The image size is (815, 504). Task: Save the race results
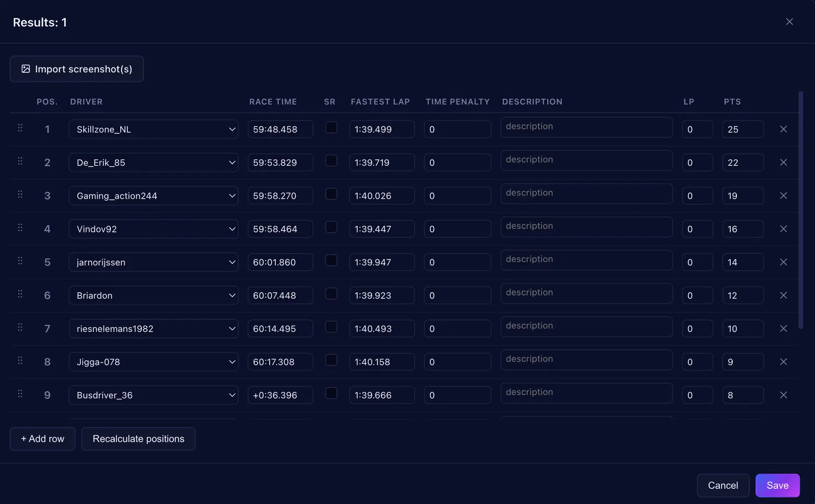(x=778, y=486)
